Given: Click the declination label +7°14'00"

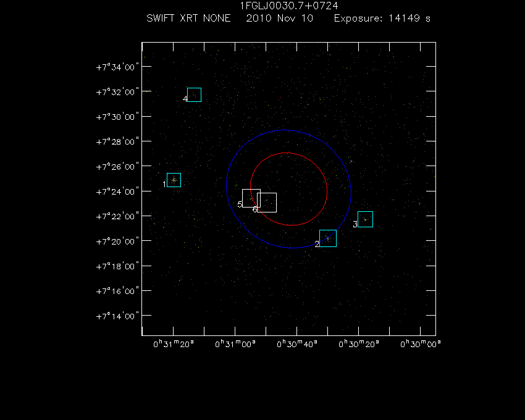Looking at the screenshot, I should coord(117,316).
